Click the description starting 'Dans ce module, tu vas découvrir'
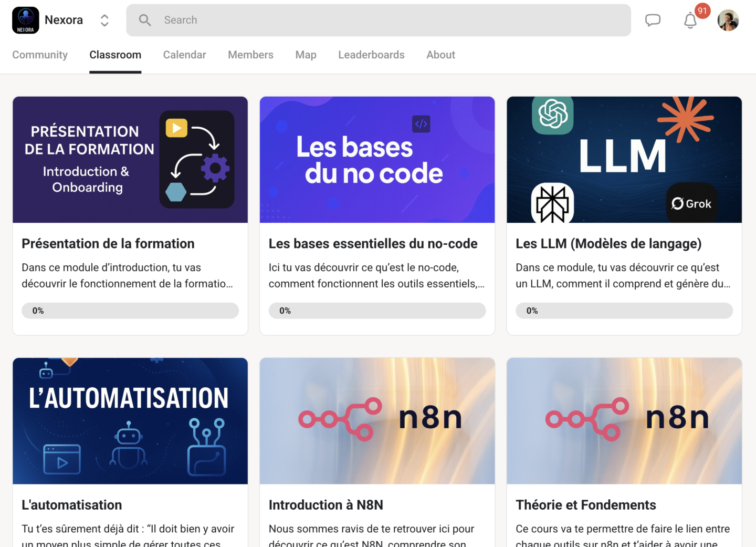The image size is (756, 547). 623,275
